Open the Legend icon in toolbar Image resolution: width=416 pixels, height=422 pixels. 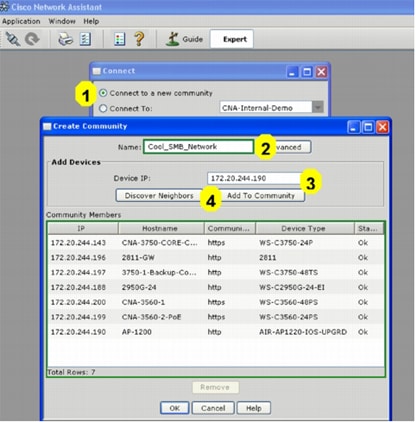click(x=119, y=39)
